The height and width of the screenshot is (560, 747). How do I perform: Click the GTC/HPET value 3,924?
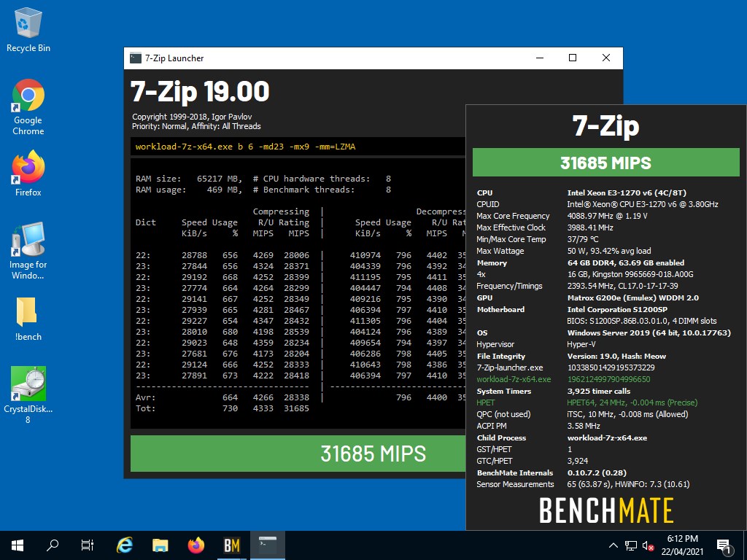click(x=578, y=461)
